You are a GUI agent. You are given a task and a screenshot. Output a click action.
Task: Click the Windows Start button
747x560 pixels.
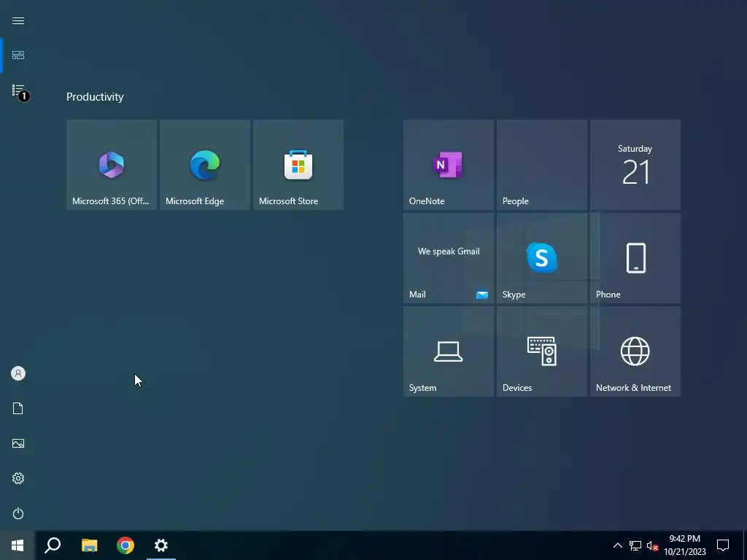pos(18,545)
